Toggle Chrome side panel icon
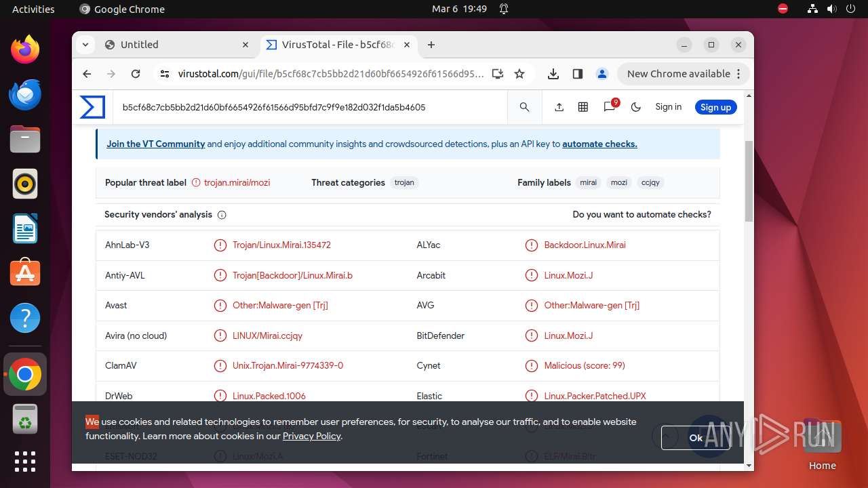Image resolution: width=868 pixels, height=488 pixels. coord(578,74)
